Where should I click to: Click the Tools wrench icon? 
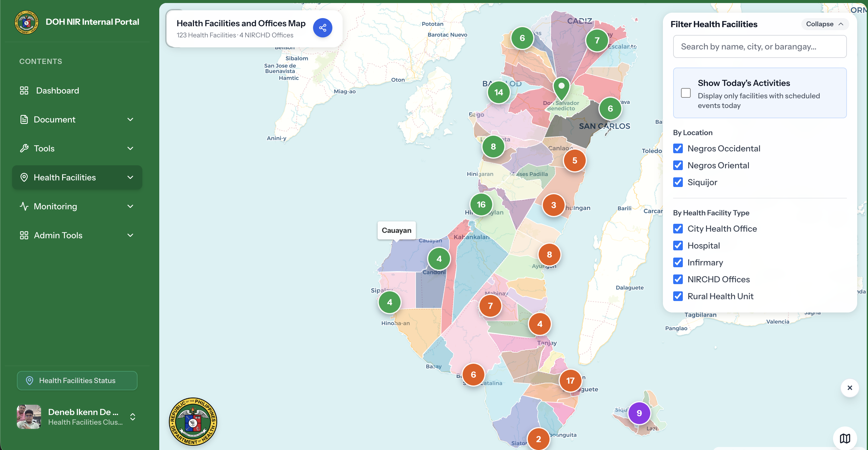[24, 148]
